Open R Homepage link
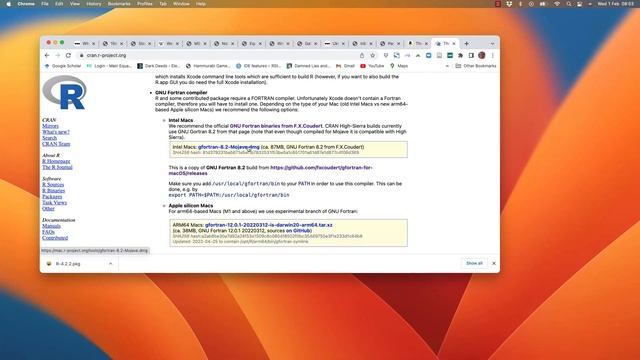 [56, 161]
